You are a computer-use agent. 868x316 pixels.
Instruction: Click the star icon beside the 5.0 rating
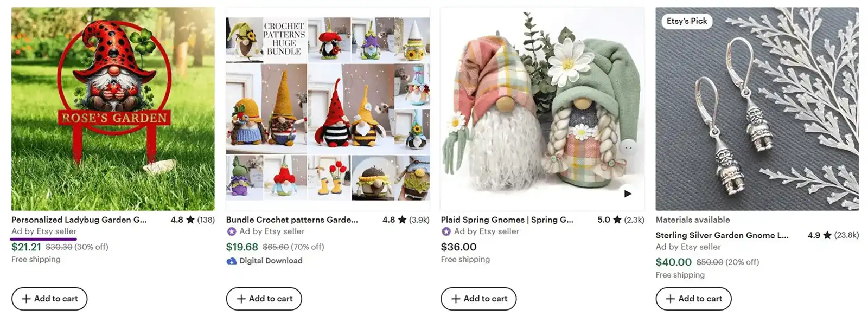(x=617, y=220)
